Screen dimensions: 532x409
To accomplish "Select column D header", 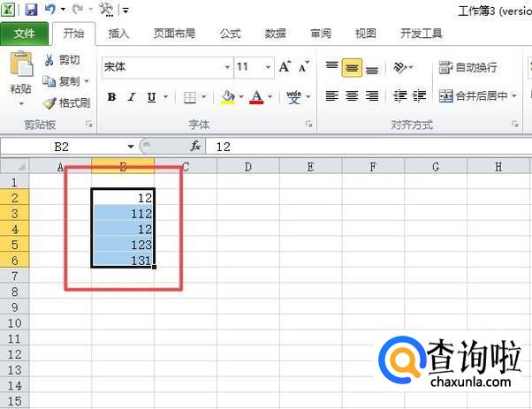I will click(248, 167).
